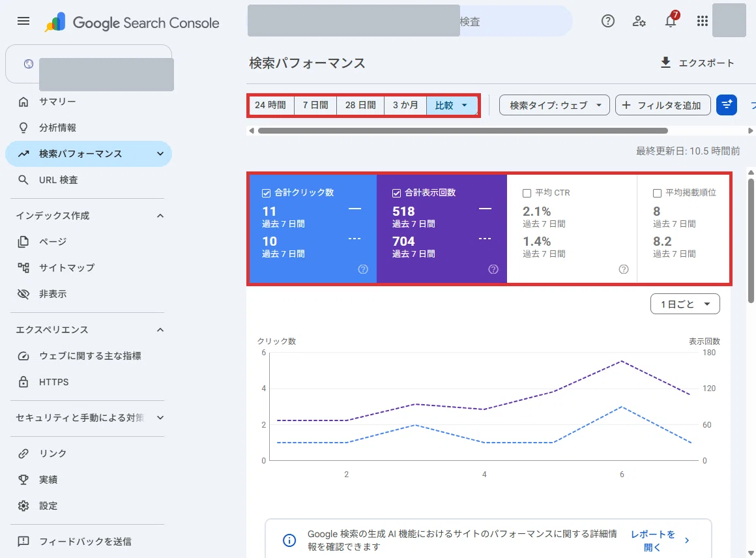Open the hamburger main menu
Screen dimensions: 756x558
[x=23, y=22]
